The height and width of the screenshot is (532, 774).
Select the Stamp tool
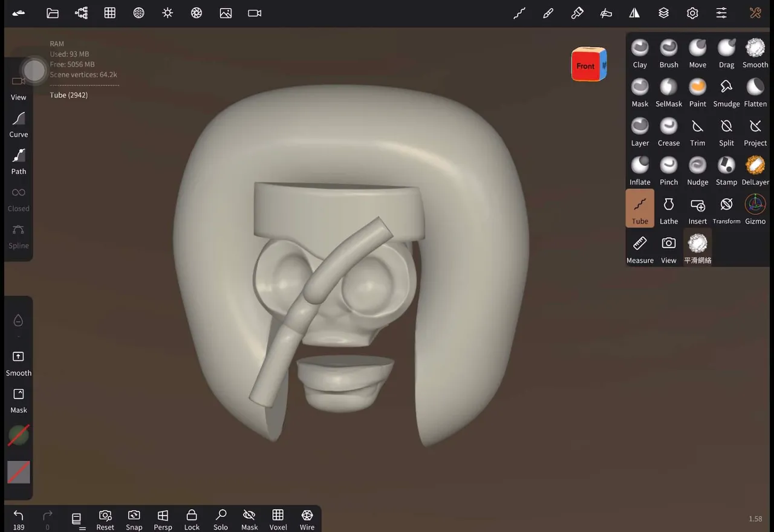click(x=726, y=170)
